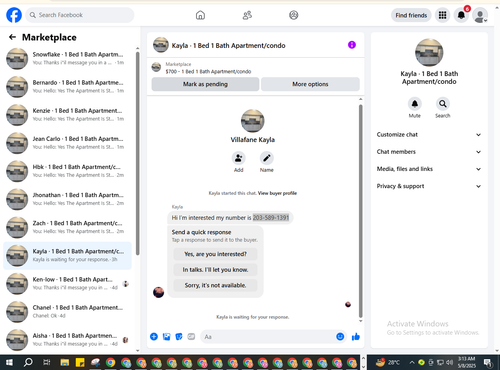Viewport: 500px width, 370px height.
Task: Open the account profile menu
Action: (x=480, y=15)
